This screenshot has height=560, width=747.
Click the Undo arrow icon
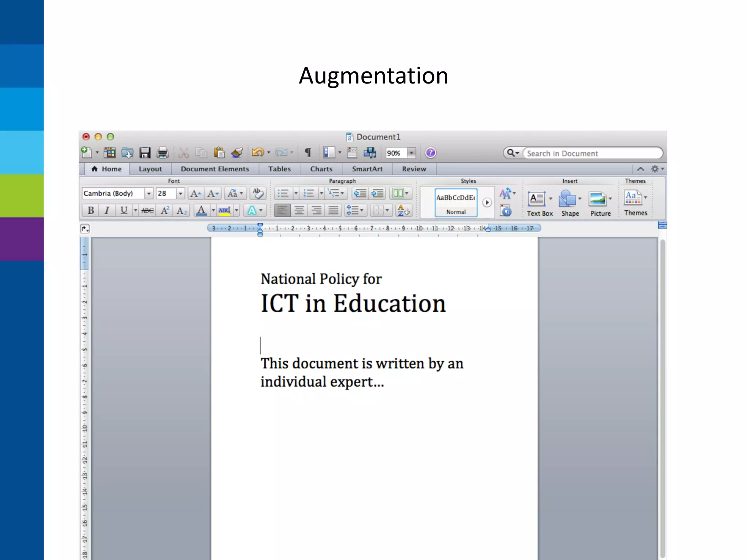coord(258,152)
